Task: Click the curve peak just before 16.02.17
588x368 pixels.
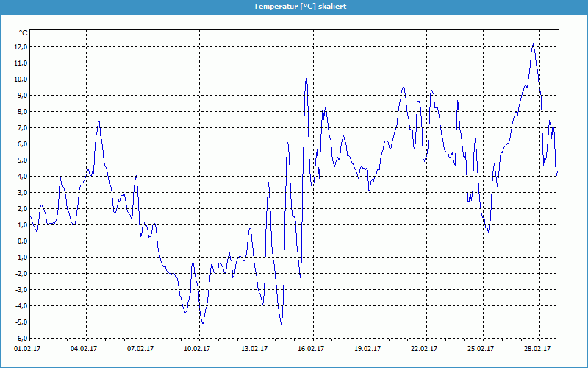Action: click(x=306, y=76)
